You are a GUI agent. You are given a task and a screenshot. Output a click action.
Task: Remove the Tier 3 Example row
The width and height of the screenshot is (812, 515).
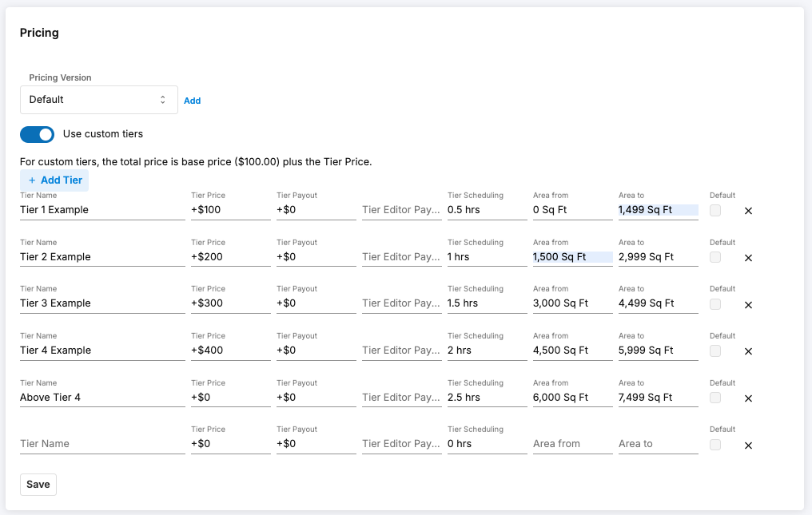pyautogui.click(x=748, y=305)
